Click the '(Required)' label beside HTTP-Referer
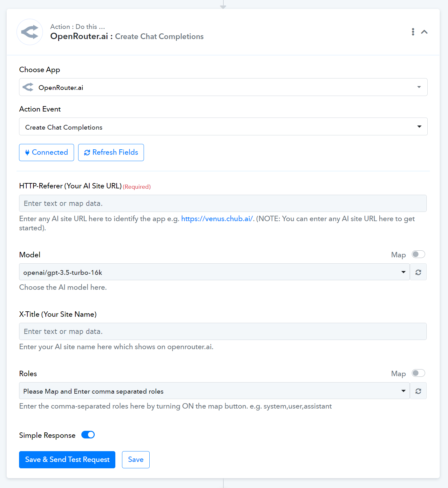This screenshot has height=488, width=448. tap(137, 187)
